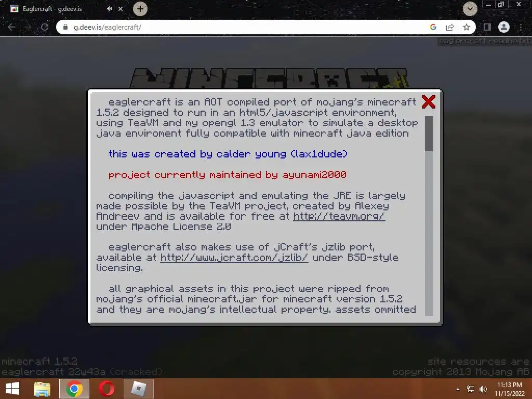Close the Eaglercraft tab
Image resolution: width=532 pixels, height=399 pixels.
click(x=121, y=9)
